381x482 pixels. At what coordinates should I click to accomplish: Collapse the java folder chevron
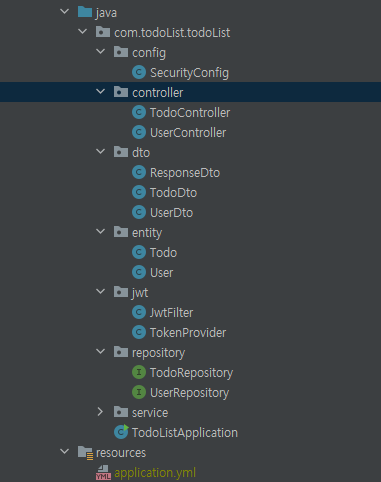coord(64,12)
